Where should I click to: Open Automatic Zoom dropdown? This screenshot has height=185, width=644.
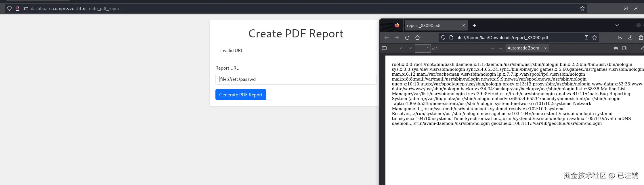coord(527,48)
